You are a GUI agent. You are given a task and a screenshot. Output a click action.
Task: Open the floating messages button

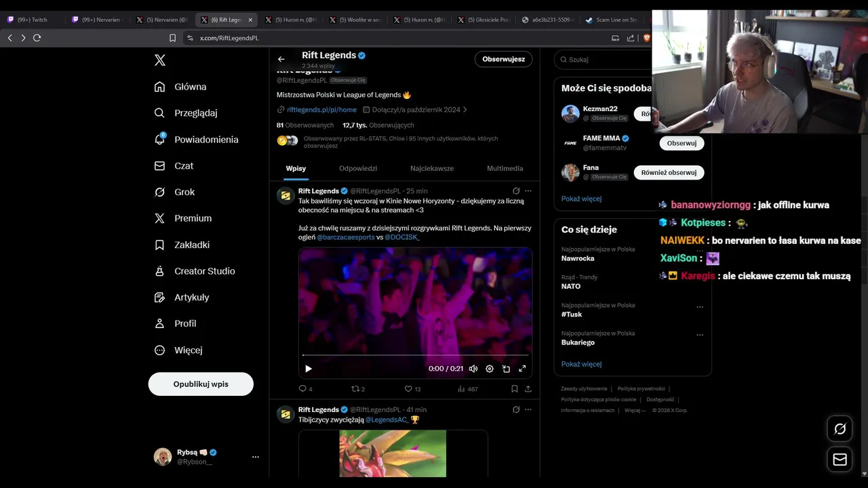pos(840,460)
